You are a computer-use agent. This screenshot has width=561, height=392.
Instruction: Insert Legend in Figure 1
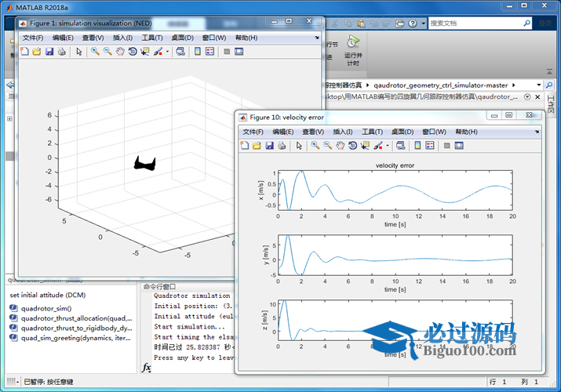[x=210, y=52]
